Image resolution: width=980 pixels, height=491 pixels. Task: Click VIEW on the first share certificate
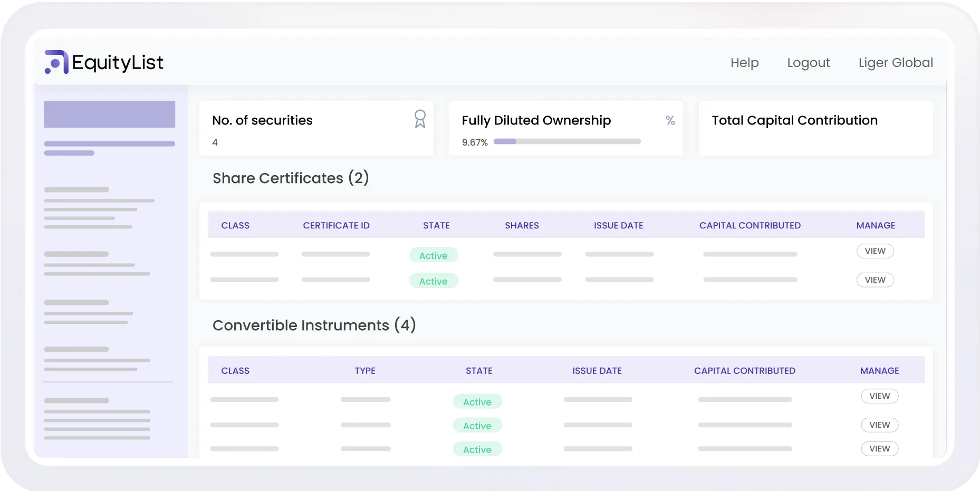pyautogui.click(x=875, y=251)
